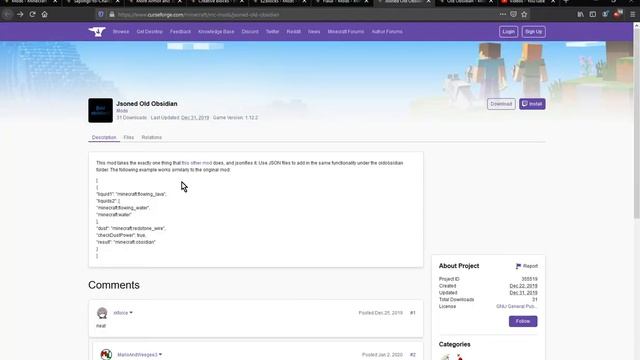Click the Last Updated date Dec 31, 2019
The image size is (640, 360).
tap(195, 118)
